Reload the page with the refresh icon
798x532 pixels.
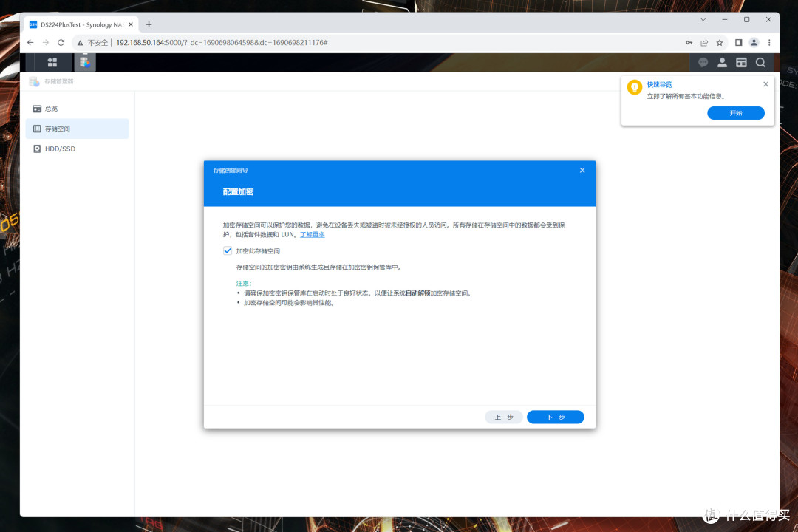pyautogui.click(x=61, y=42)
